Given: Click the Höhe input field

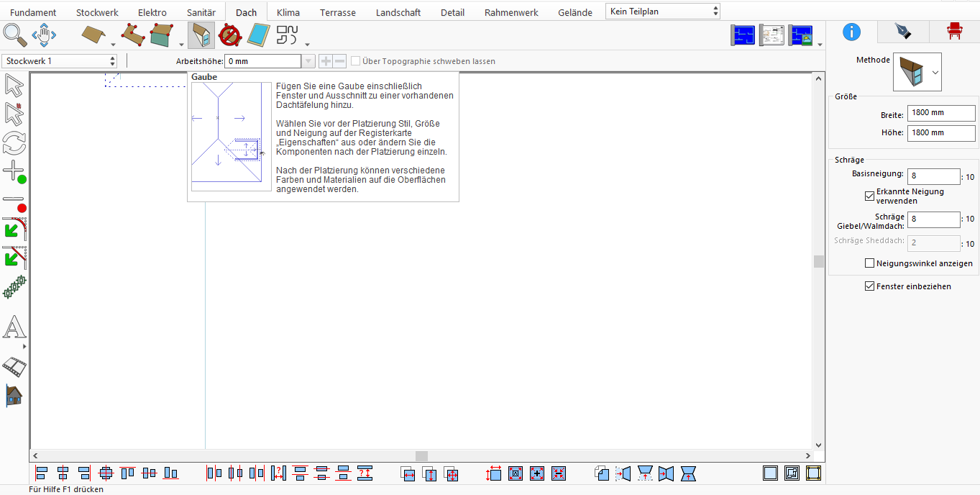Looking at the screenshot, I should (x=941, y=132).
